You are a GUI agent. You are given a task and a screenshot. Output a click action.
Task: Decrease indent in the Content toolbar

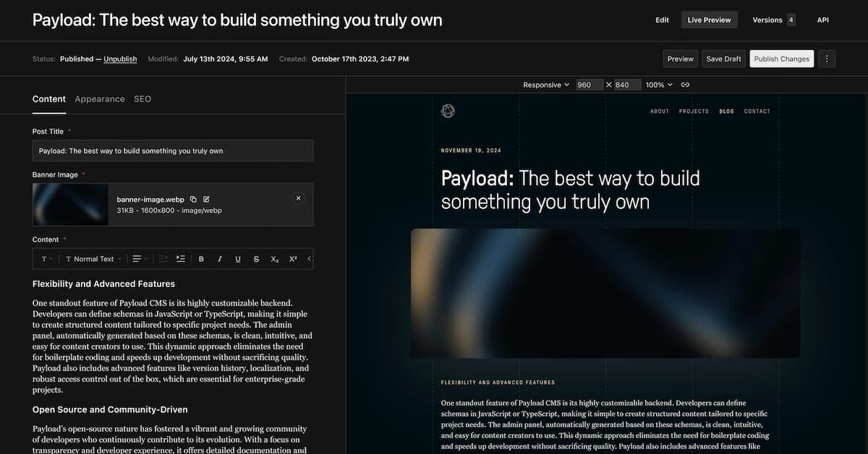click(x=163, y=259)
